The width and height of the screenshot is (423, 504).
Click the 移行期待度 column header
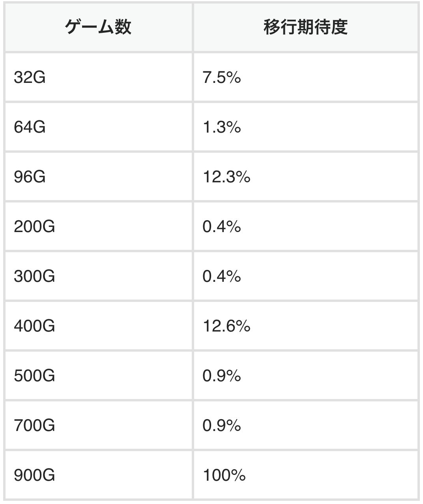tap(305, 27)
